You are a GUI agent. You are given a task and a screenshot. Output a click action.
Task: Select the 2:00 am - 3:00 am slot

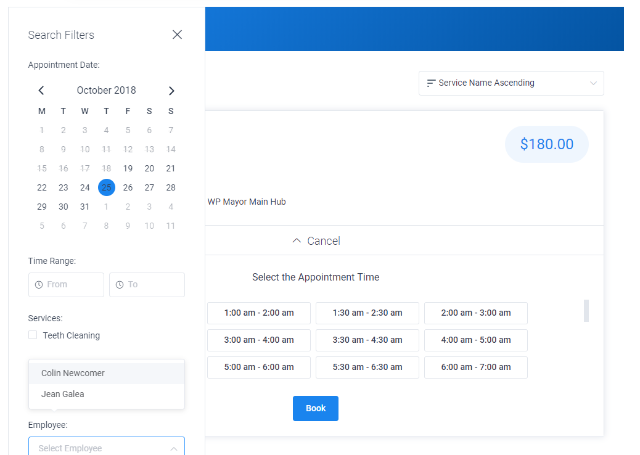pyautogui.click(x=476, y=313)
